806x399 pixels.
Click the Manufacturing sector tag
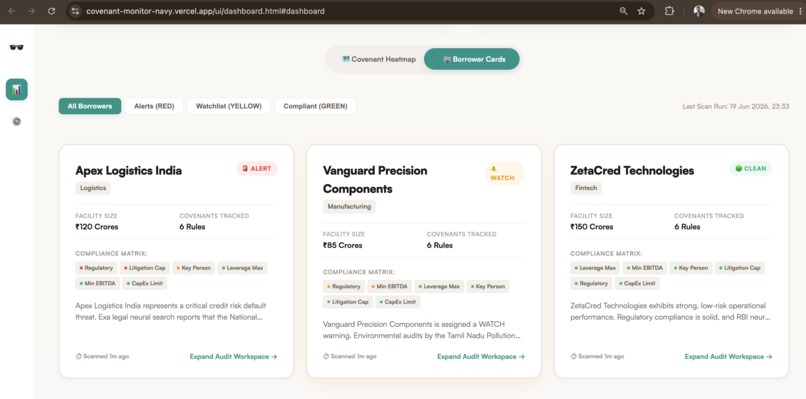pos(349,207)
